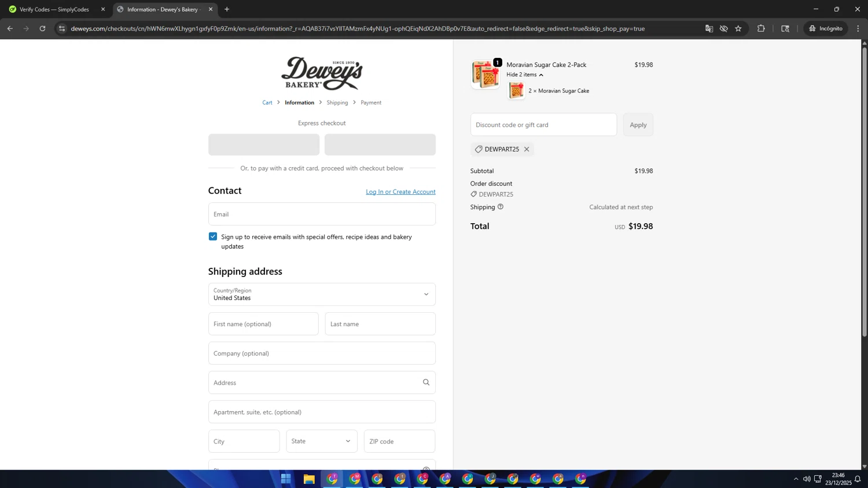The height and width of the screenshot is (488, 868).
Task: Open the notifications bell in system tray
Action: click(x=858, y=479)
